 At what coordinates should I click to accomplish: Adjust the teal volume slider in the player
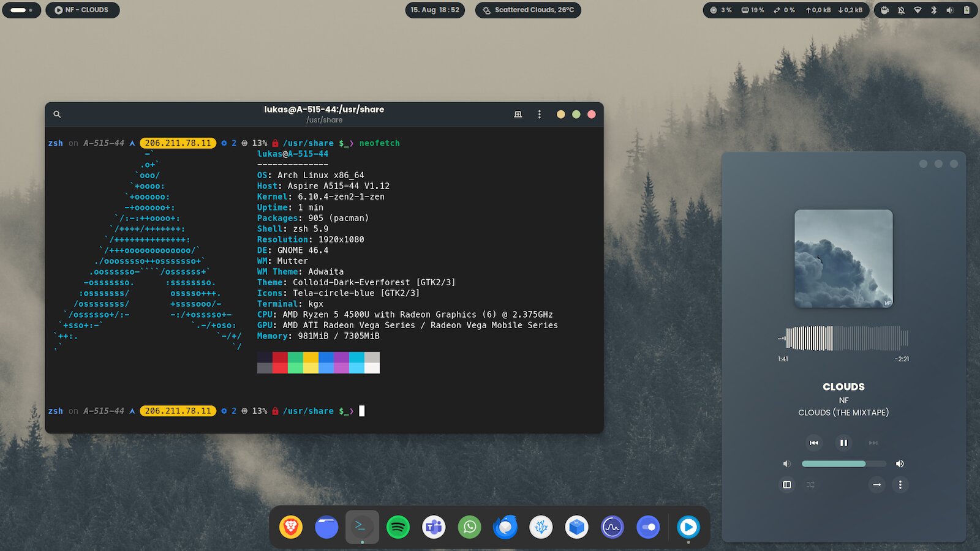[843, 463]
